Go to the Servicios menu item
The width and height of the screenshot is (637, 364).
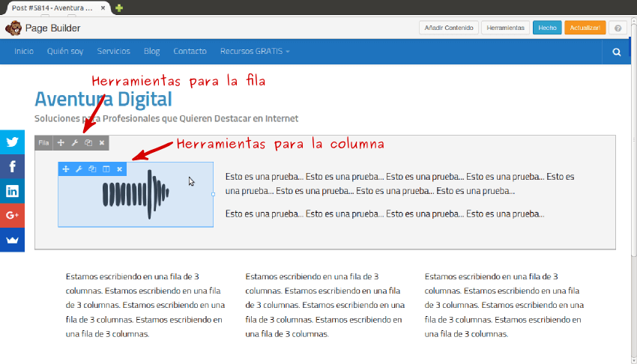tap(113, 52)
